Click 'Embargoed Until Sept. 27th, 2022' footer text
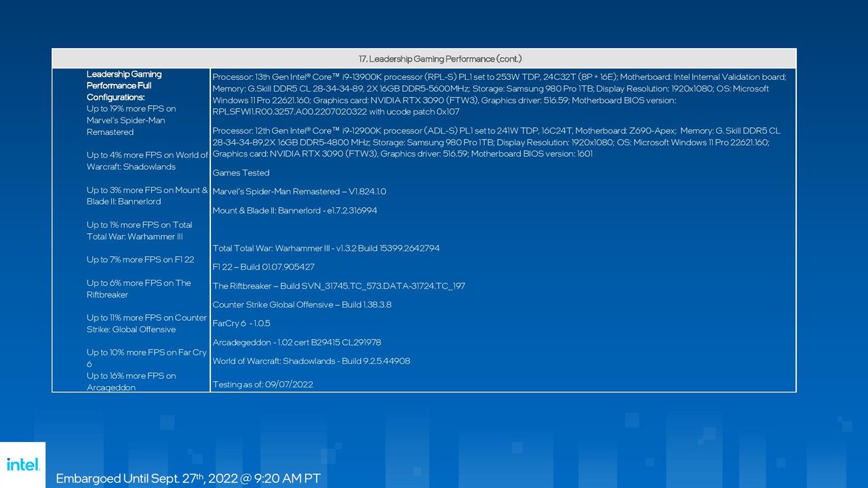868x488 pixels. (x=188, y=479)
